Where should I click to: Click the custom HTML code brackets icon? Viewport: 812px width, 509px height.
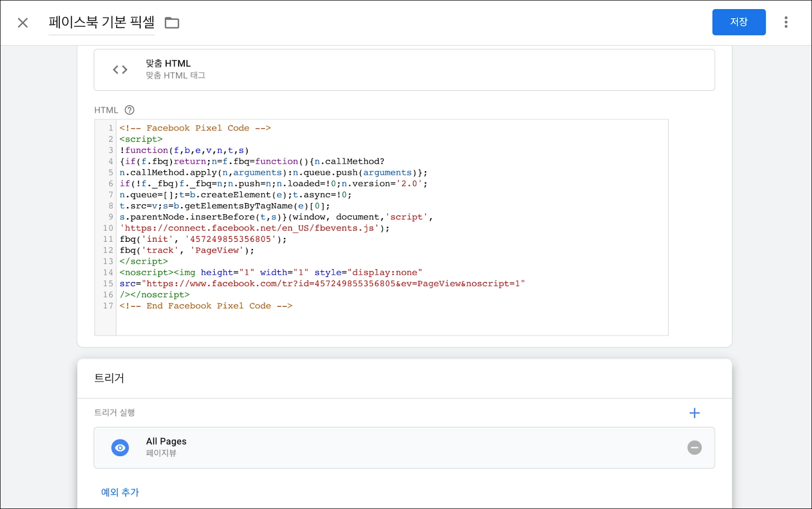point(120,70)
